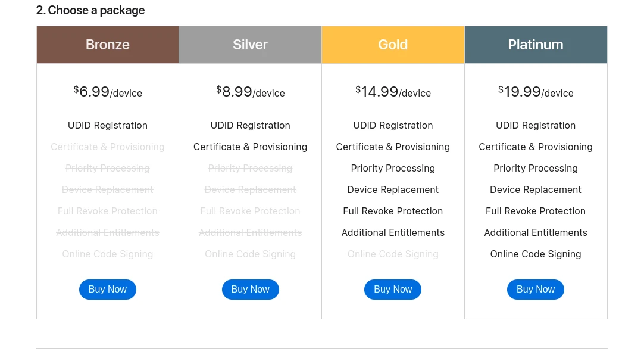This screenshot has width=644, height=364.
Task: Click Additional Entitlements under Platinum
Action: click(x=536, y=233)
